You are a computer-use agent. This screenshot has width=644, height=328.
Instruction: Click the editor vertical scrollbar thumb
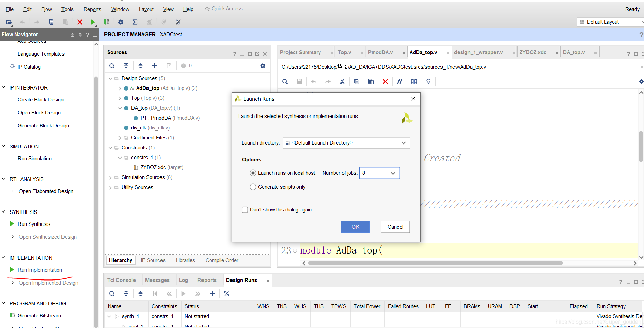[641, 146]
